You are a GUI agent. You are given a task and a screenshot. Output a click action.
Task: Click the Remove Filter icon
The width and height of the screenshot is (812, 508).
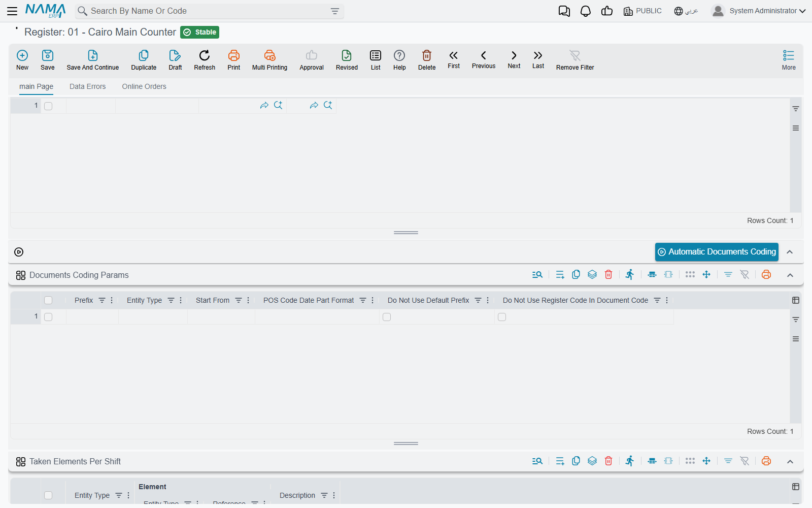(x=575, y=55)
